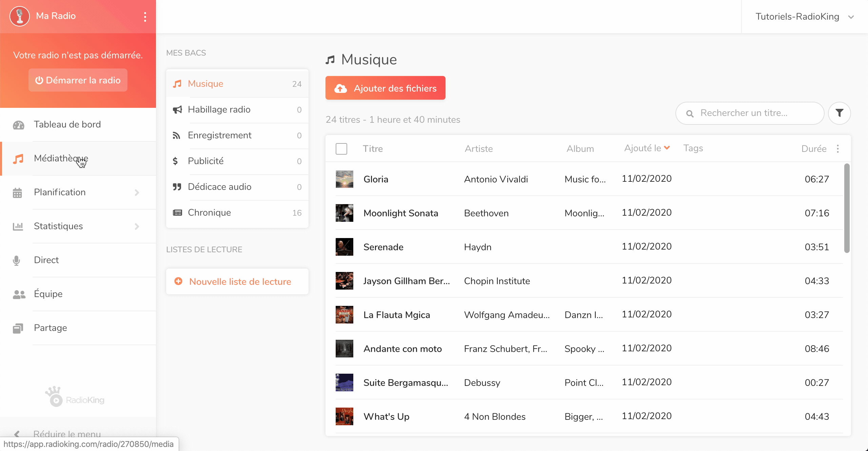Click the Serenade cover thumbnail

click(344, 247)
